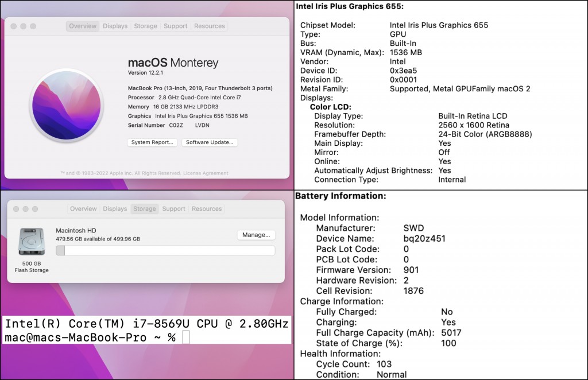588x380 pixels.
Task: Click '16 GB 2133 MHz LPDDR3' memory text
Action: [x=185, y=107]
